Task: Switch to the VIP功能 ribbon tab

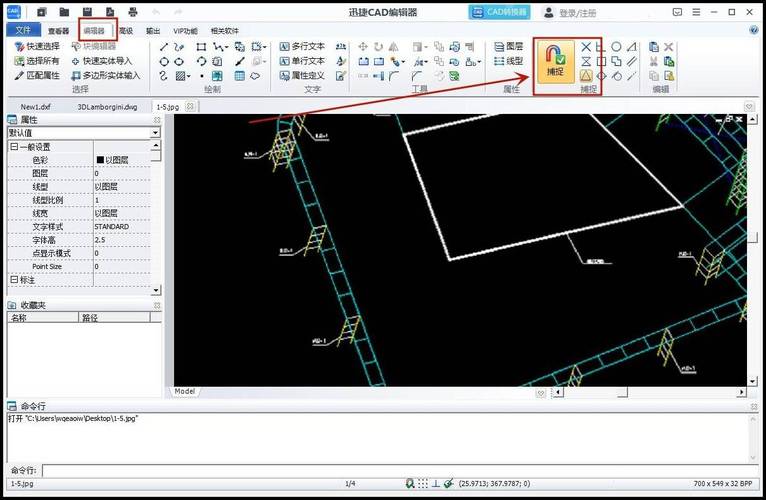Action: click(186, 31)
